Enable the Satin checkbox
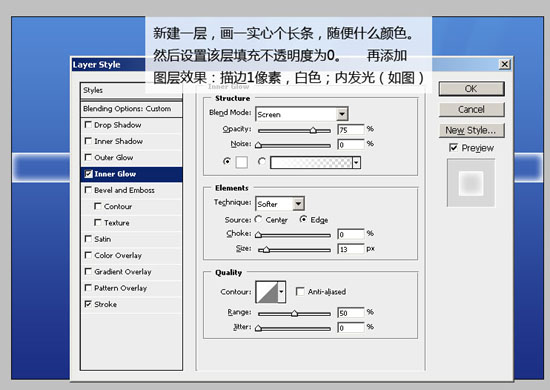 tap(88, 238)
